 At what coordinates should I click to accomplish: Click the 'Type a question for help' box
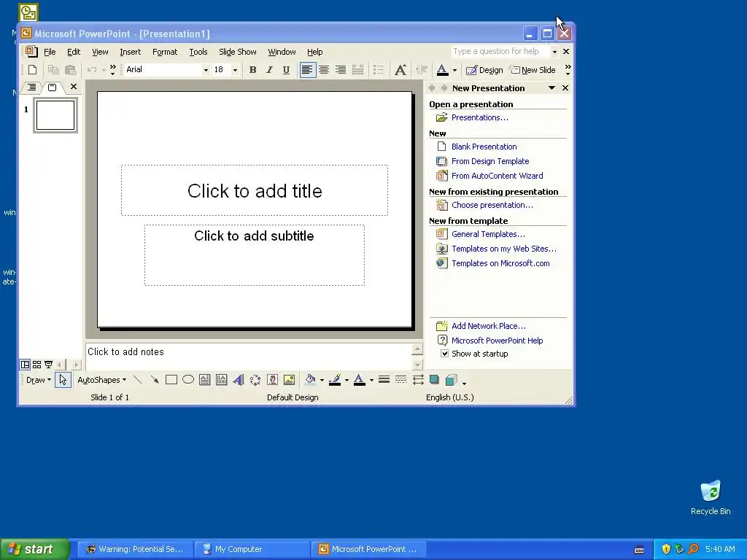click(500, 52)
